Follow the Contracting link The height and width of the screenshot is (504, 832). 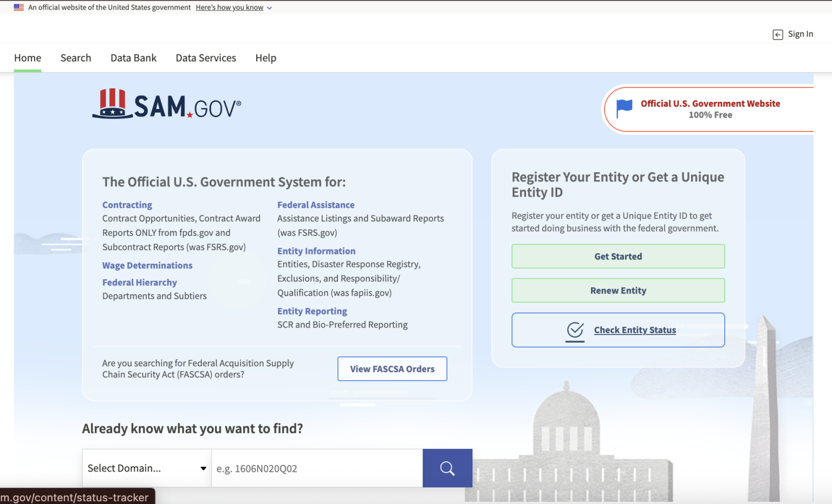[127, 205]
